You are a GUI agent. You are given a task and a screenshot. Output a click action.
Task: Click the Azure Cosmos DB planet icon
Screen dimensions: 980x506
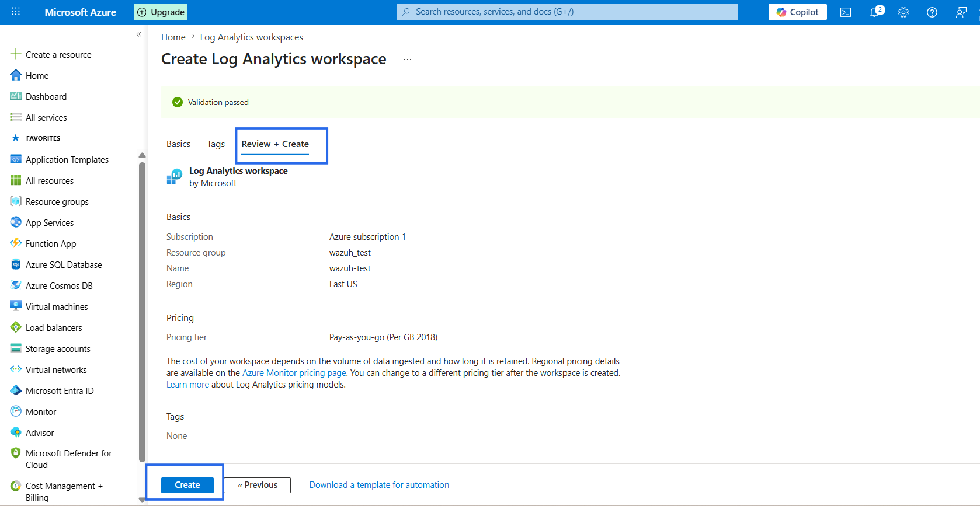[x=16, y=285]
